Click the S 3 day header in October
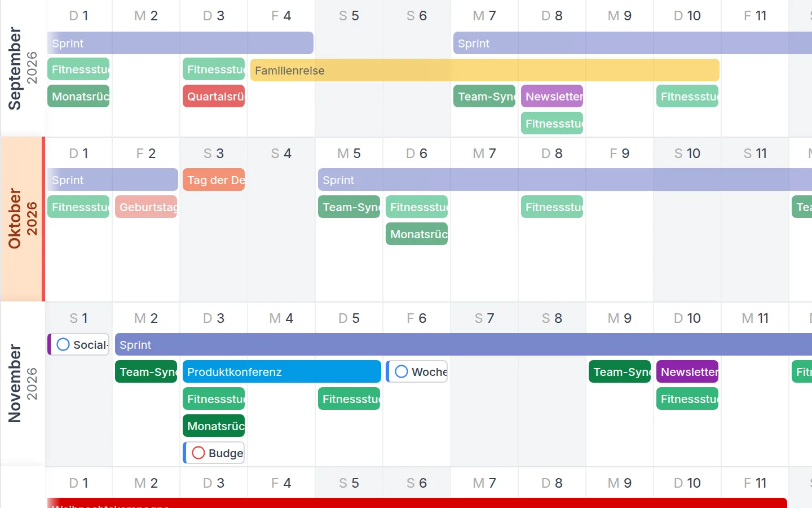The height and width of the screenshot is (508, 812). click(x=214, y=154)
